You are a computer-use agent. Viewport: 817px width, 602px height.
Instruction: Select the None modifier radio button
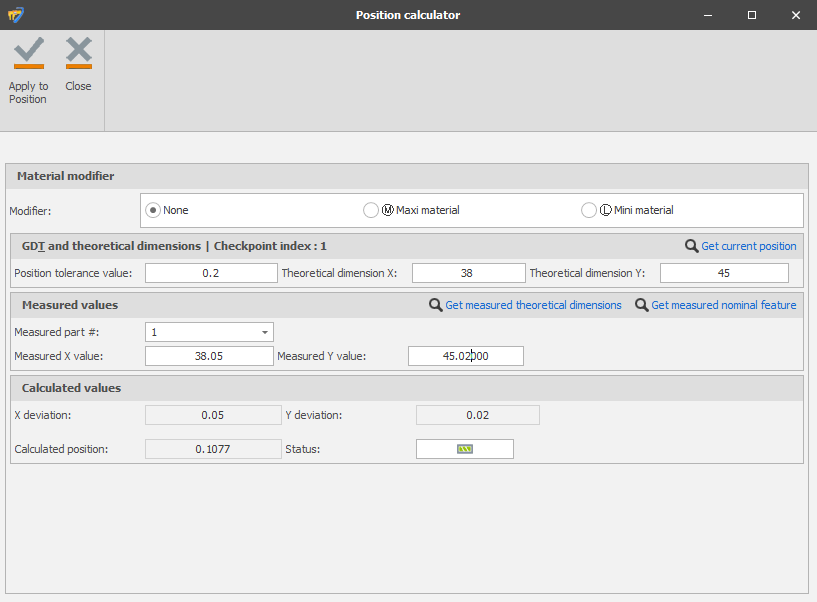tap(153, 210)
